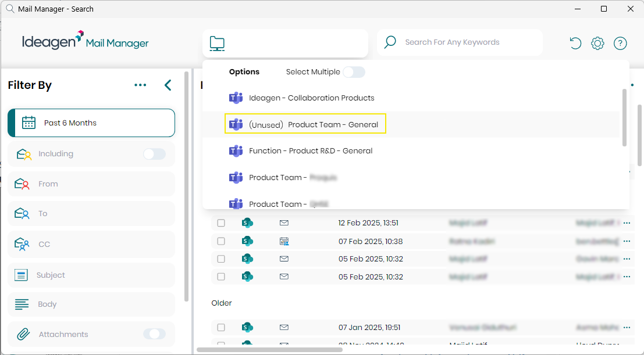
Task: Select (Unused) Product Team - General
Action: coord(313,124)
